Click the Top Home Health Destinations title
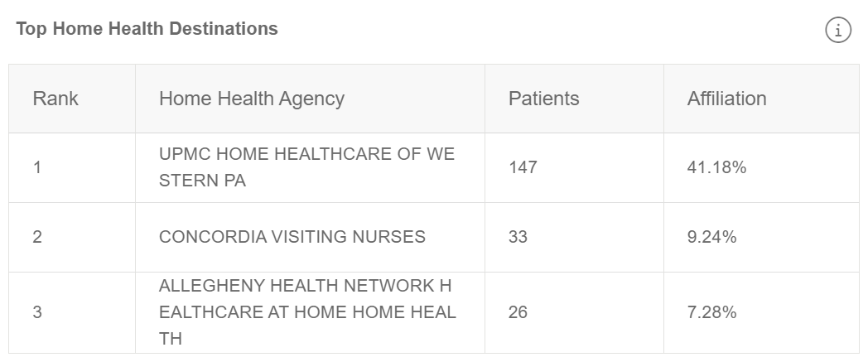This screenshot has width=868, height=362. click(147, 29)
